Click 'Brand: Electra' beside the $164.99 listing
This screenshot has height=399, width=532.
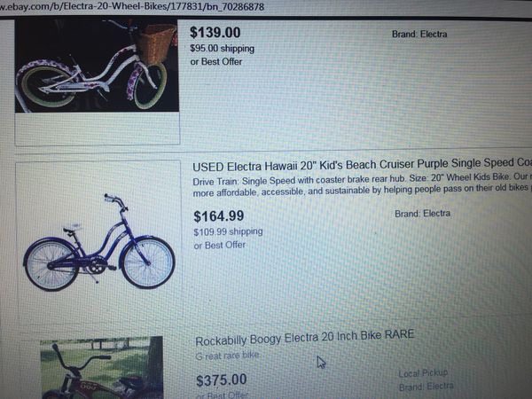(422, 214)
